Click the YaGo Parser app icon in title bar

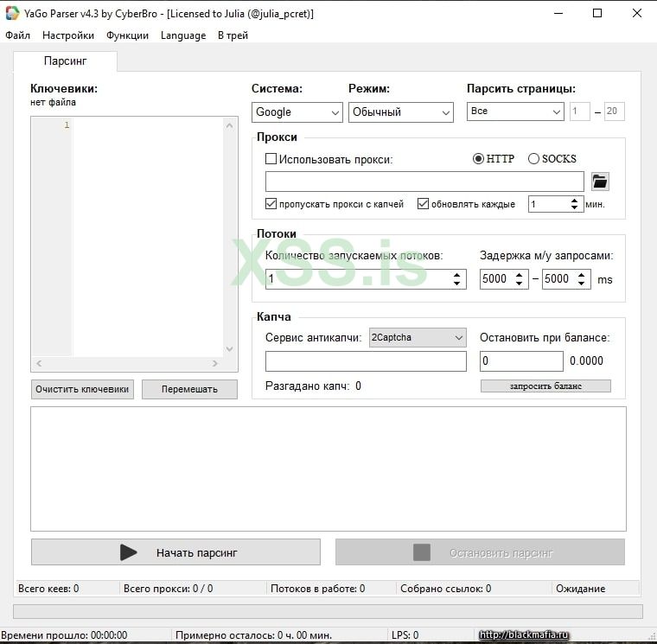[12, 14]
